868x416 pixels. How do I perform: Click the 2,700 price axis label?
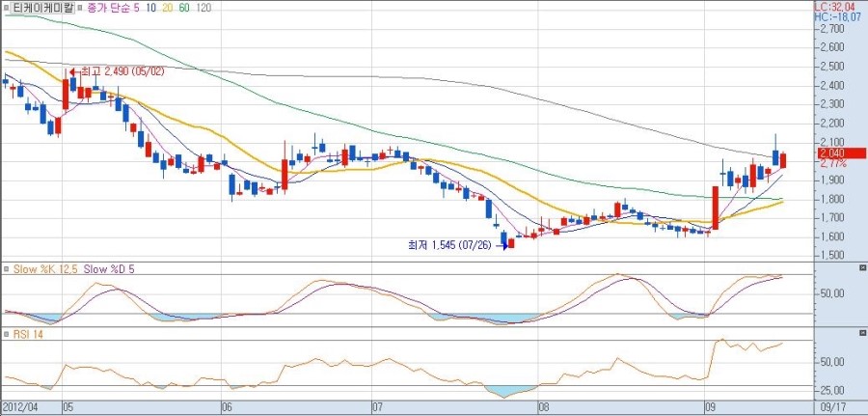point(832,28)
